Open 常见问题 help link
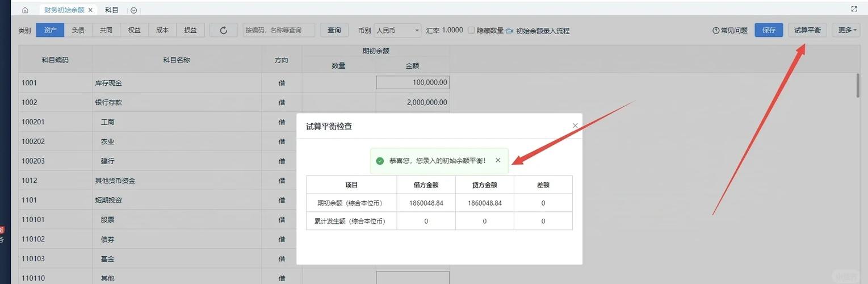The height and width of the screenshot is (284, 868). click(730, 31)
